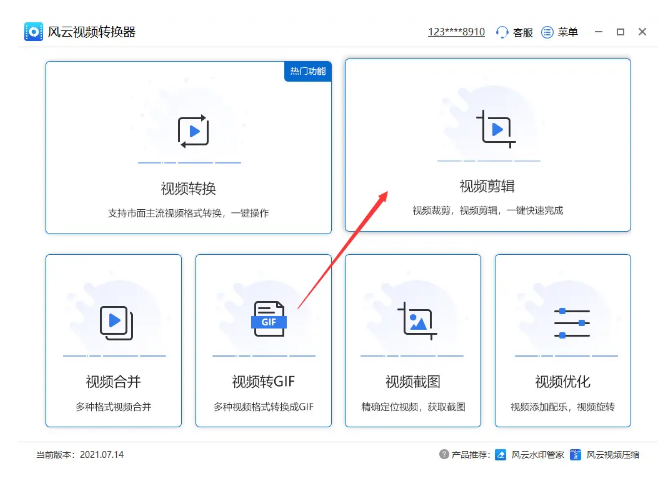This screenshot has height=483, width=658.
Task: Click the 风云水印管家 link
Action: [538, 454]
